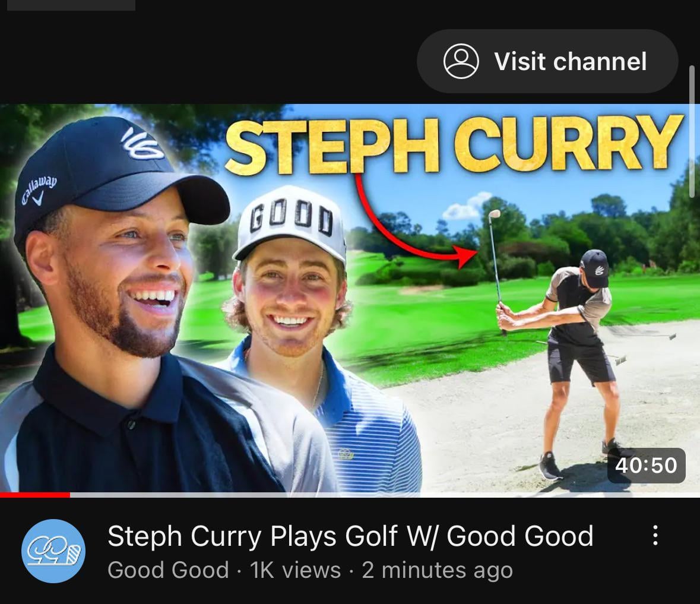Viewport: 700px width, 604px height.
Task: Click the Visit channel button
Action: (x=547, y=61)
